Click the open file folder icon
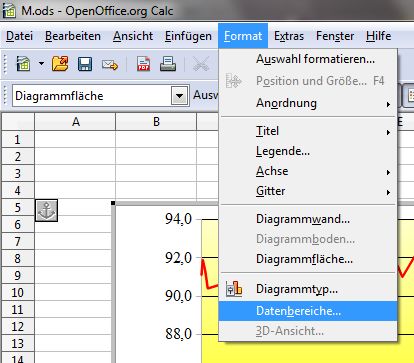This screenshot has height=363, width=414. click(60, 63)
